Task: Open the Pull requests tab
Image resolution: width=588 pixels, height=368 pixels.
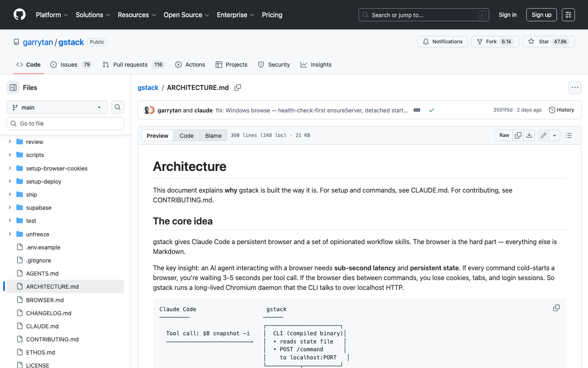Action: 133,65
